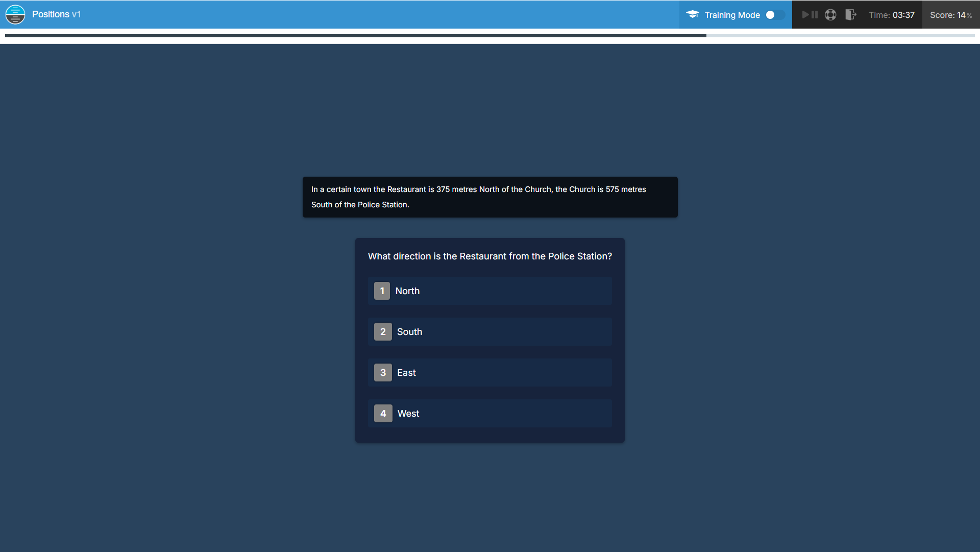Click the Positions app logo icon
The image size is (980, 552).
point(15,14)
